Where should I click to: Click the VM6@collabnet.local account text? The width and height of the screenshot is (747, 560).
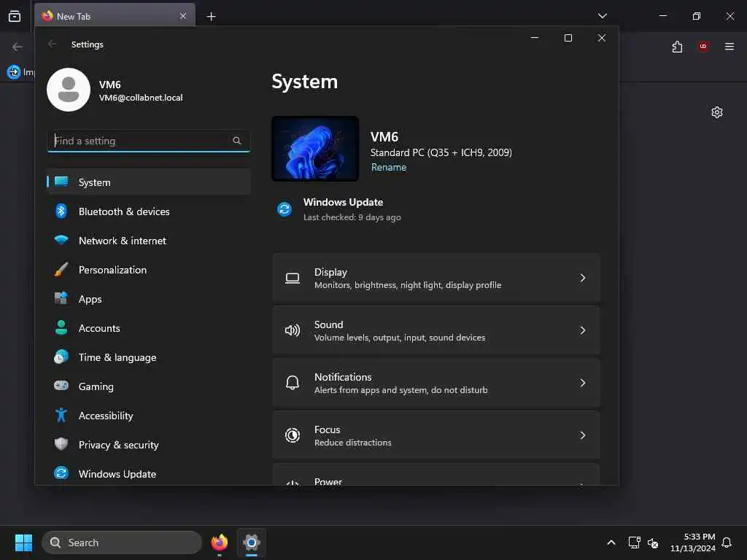coord(141,98)
